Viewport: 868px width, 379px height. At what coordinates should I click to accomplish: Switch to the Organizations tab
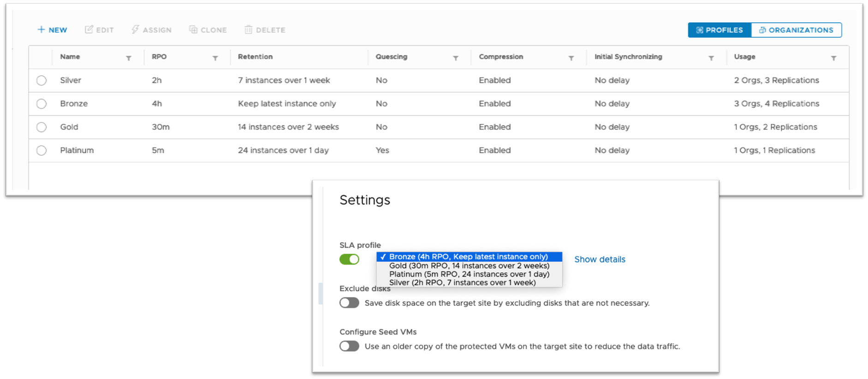pyautogui.click(x=796, y=30)
